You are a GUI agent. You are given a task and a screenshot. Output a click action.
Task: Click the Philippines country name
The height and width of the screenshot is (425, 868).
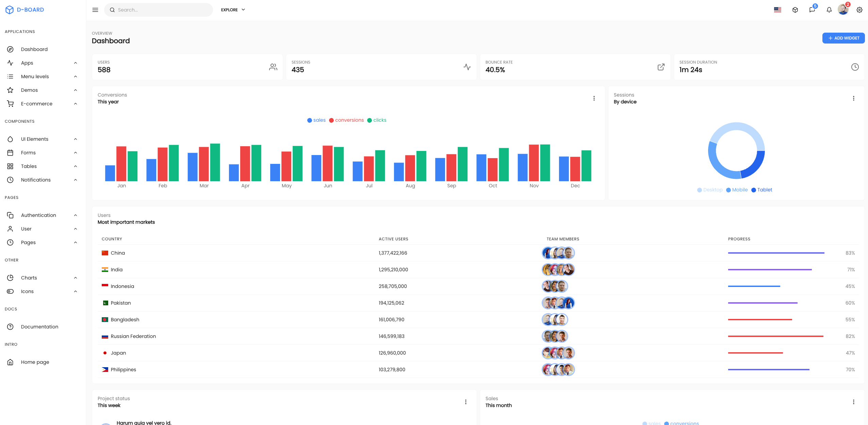[123, 370]
